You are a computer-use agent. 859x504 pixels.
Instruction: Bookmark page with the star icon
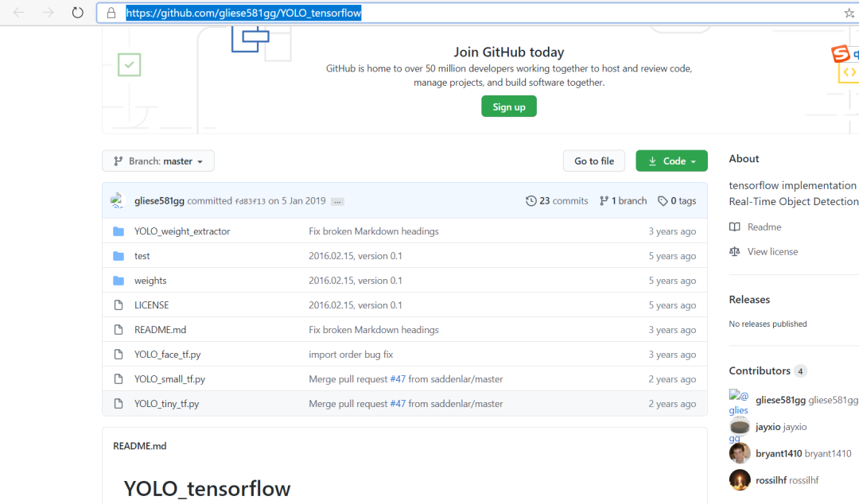pyautogui.click(x=849, y=14)
